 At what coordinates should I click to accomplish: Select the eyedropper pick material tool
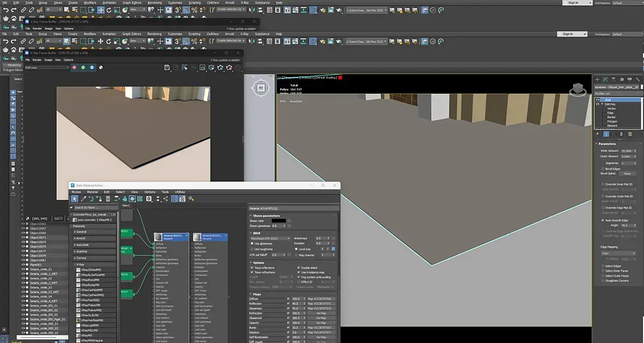pos(83,199)
